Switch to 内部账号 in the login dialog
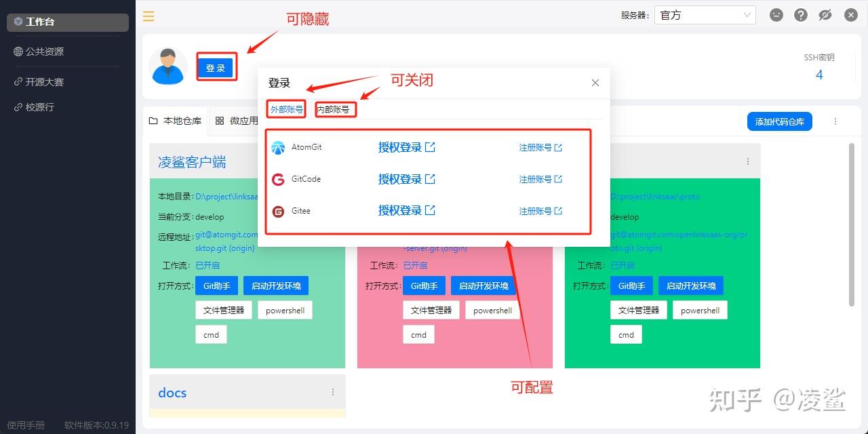This screenshot has height=434, width=868. point(335,108)
